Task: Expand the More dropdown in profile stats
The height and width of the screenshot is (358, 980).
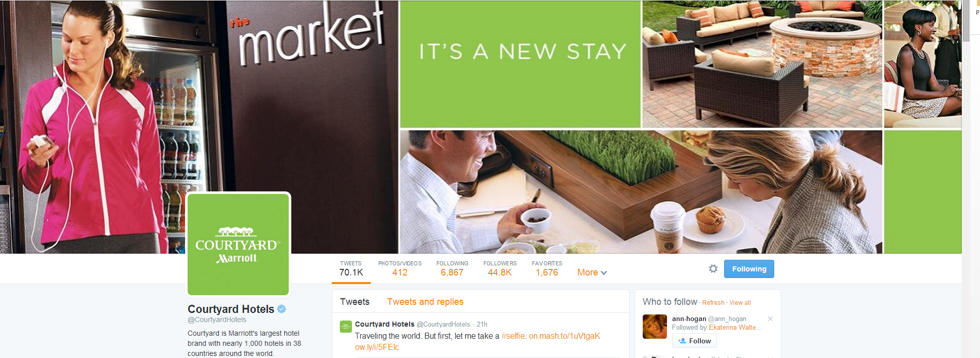Action: (x=592, y=272)
